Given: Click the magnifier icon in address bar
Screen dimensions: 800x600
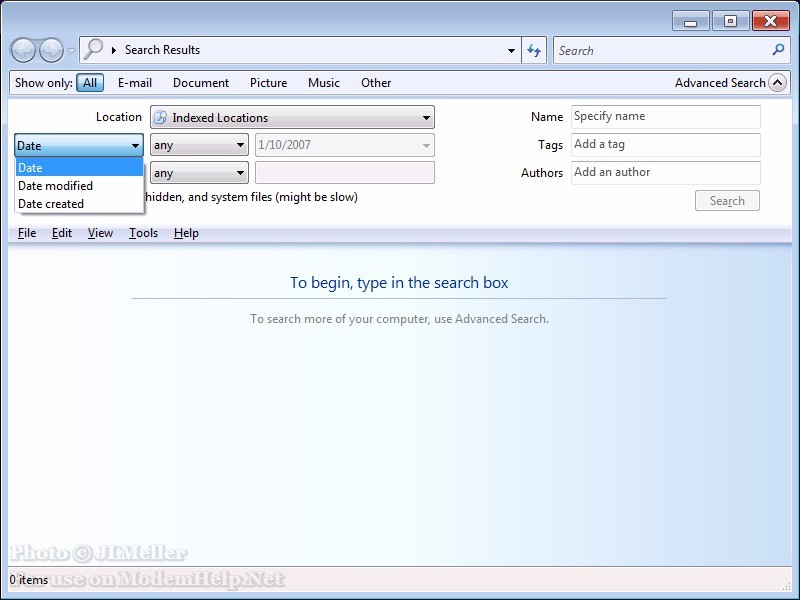Looking at the screenshot, I should (x=93, y=49).
